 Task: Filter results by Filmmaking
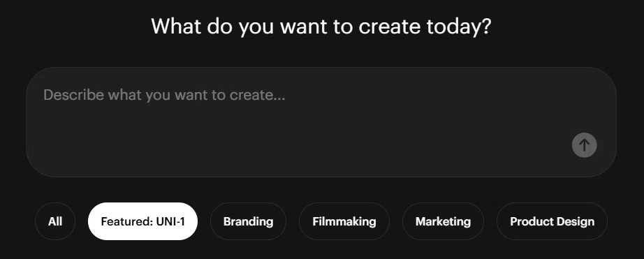tap(344, 221)
